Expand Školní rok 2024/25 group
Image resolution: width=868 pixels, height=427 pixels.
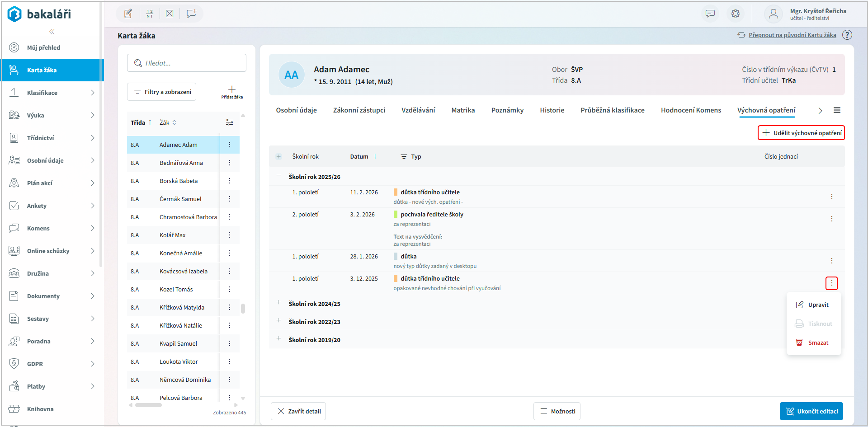tap(278, 303)
